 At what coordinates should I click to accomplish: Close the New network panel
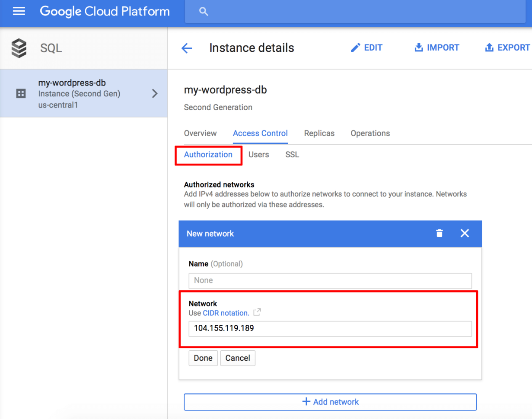[x=465, y=234]
